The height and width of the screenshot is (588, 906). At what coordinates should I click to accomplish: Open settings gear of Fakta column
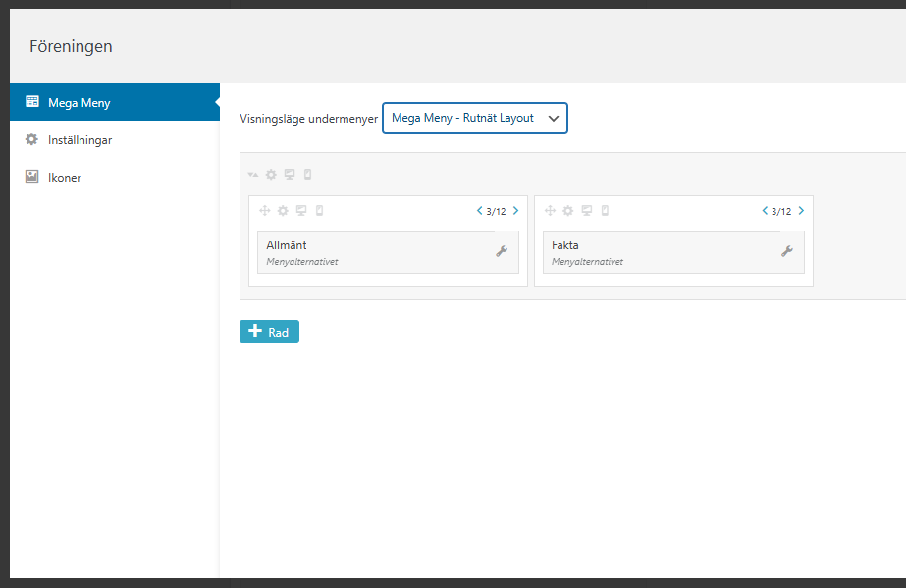click(x=567, y=210)
